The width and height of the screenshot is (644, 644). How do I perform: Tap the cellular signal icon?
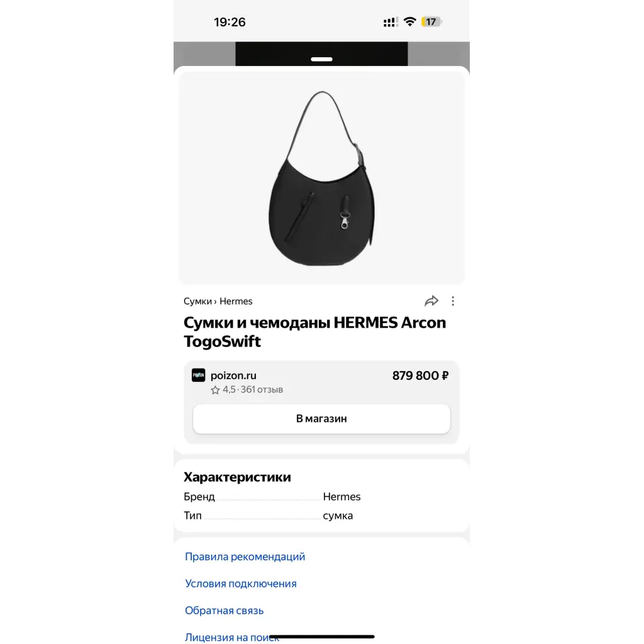(390, 22)
